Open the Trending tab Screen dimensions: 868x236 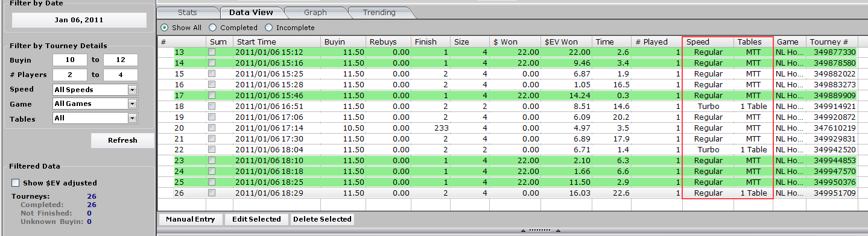tap(379, 12)
